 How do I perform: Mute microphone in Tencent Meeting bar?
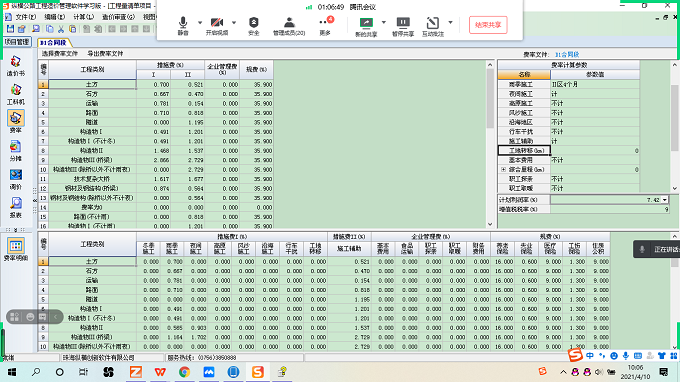pos(183,26)
